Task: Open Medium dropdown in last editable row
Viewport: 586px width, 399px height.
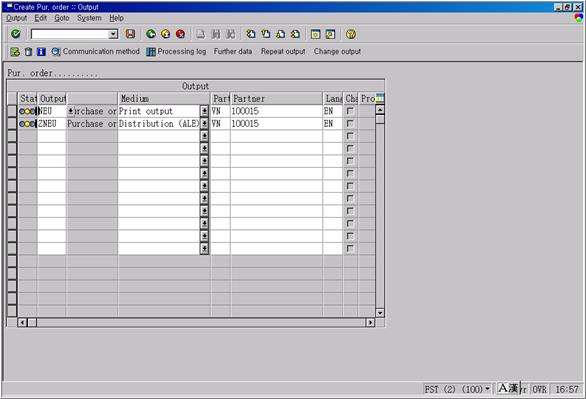Action: (204, 248)
